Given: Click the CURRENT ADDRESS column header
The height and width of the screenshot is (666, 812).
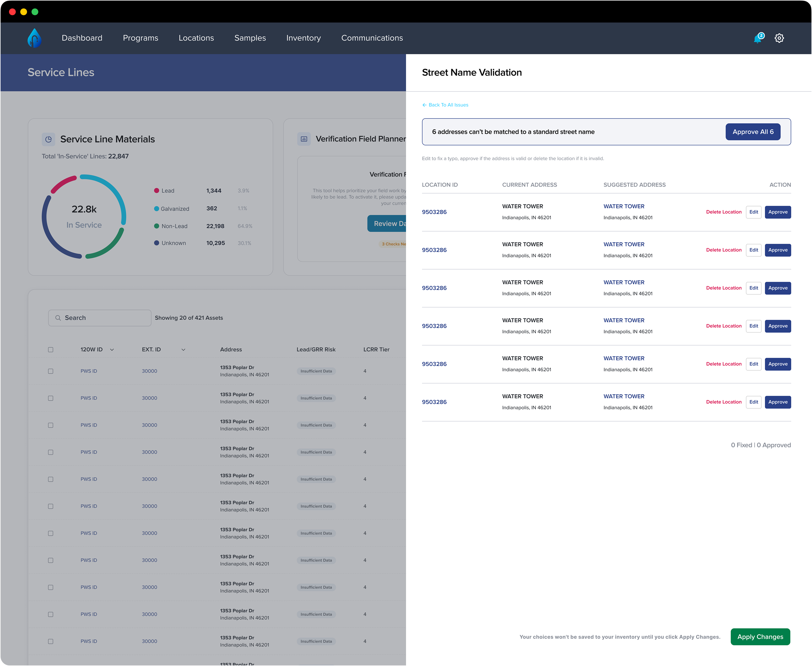Looking at the screenshot, I should (x=530, y=185).
